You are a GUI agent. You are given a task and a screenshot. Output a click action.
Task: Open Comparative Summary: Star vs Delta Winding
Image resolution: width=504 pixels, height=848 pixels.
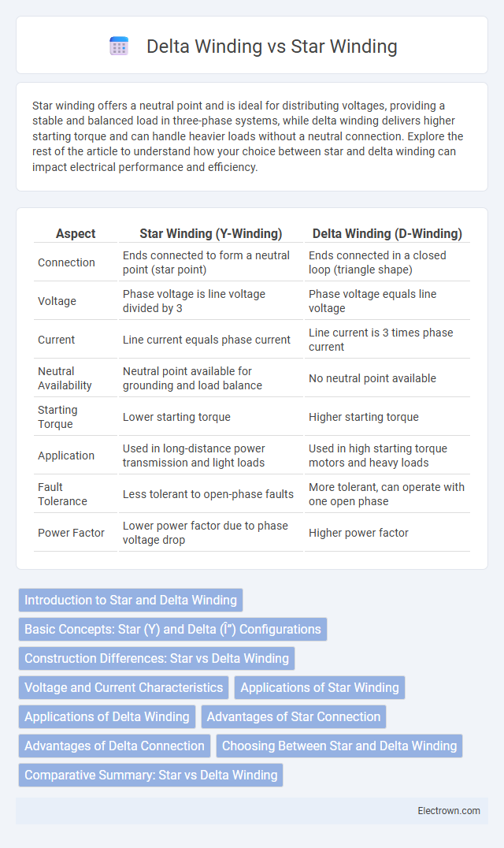coord(150,775)
